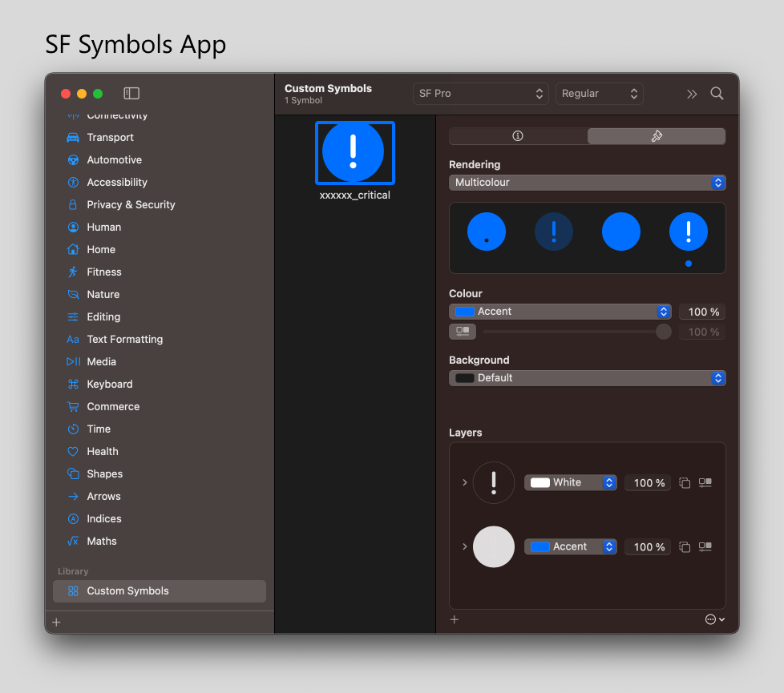Select the solid blue circle rendering preview
This screenshot has height=693, width=784.
tap(621, 232)
